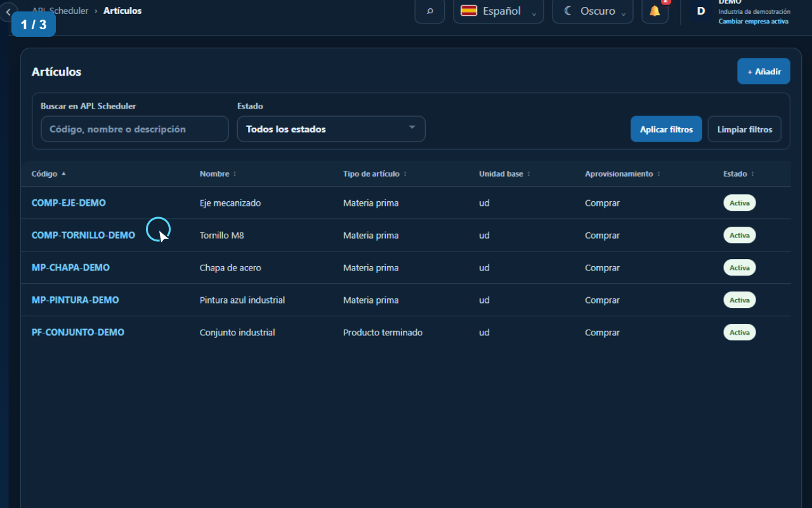Sort the table by Código column

(49, 174)
